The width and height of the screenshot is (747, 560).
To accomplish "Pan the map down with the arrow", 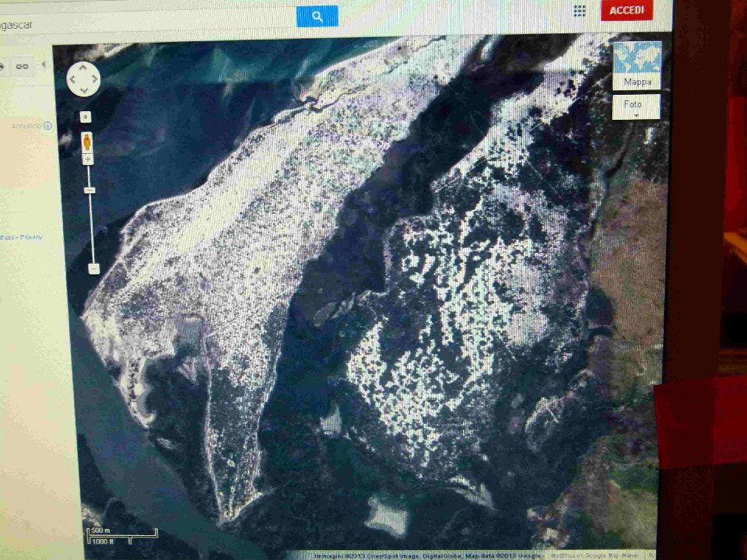I will pyautogui.click(x=83, y=90).
